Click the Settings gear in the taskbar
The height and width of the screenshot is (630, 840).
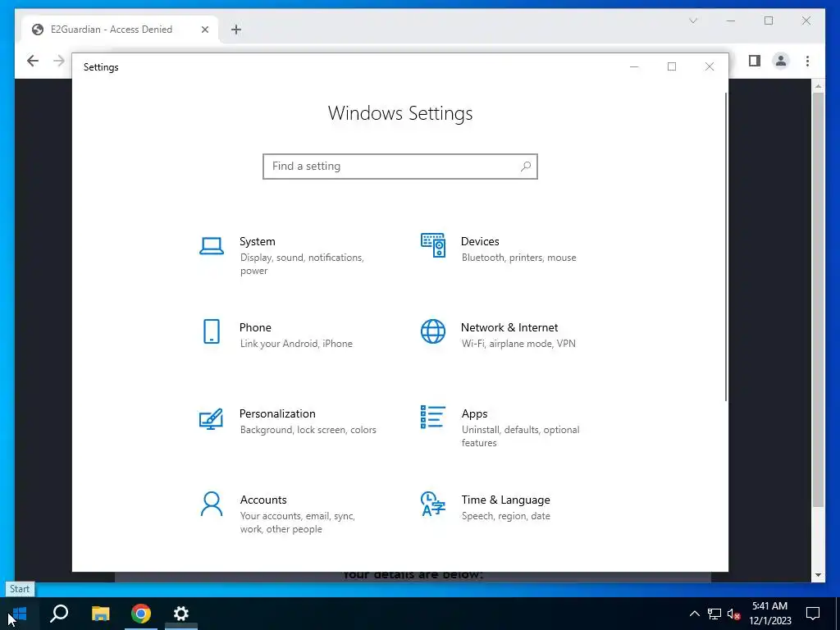pos(181,614)
